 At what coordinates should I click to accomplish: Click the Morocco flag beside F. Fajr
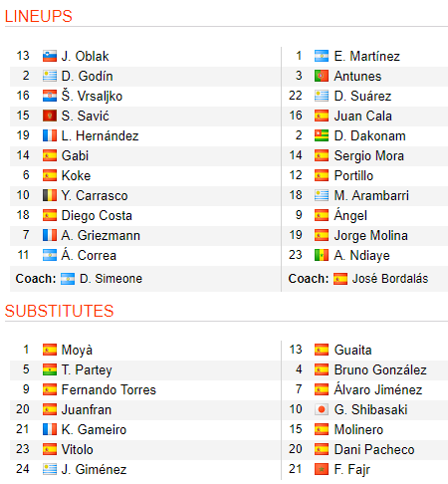(322, 469)
